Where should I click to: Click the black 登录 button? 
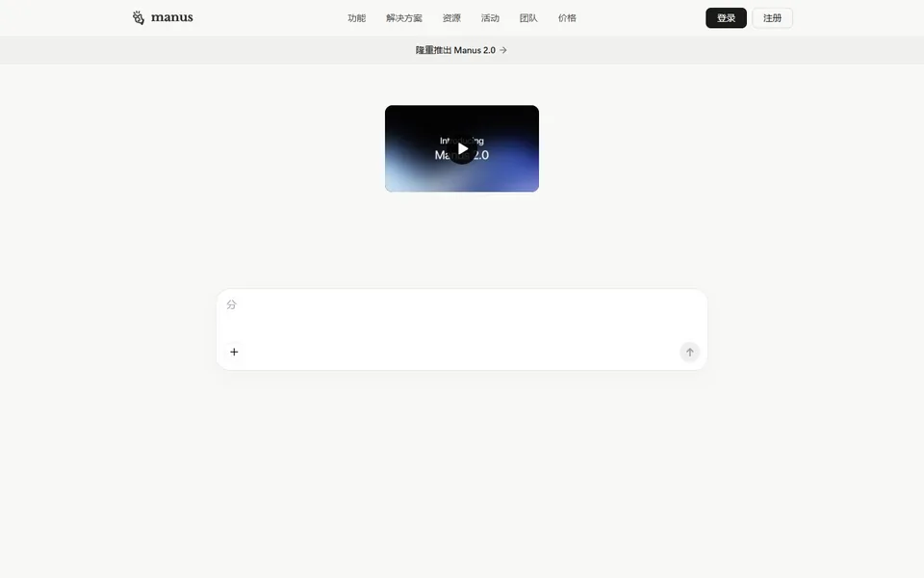(726, 18)
